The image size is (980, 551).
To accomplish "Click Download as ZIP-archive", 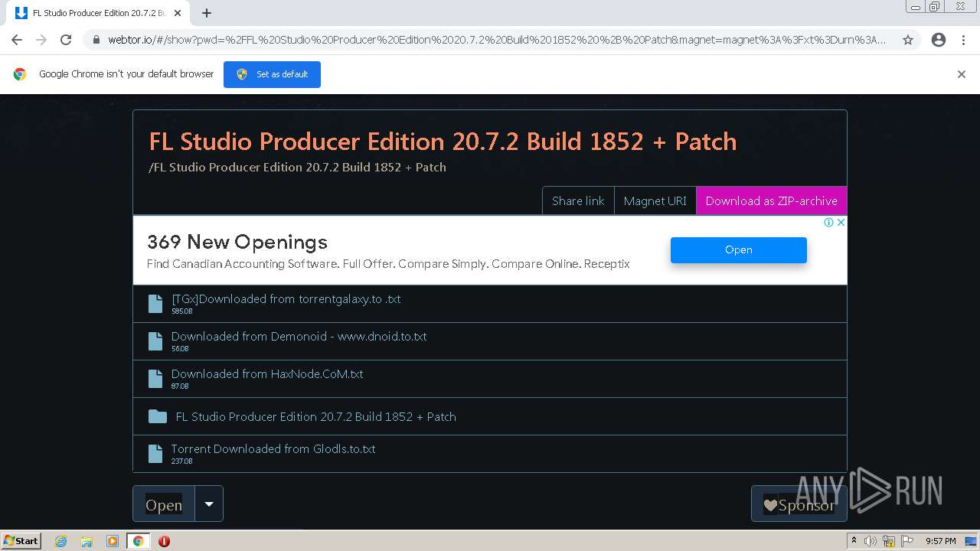I will [771, 201].
